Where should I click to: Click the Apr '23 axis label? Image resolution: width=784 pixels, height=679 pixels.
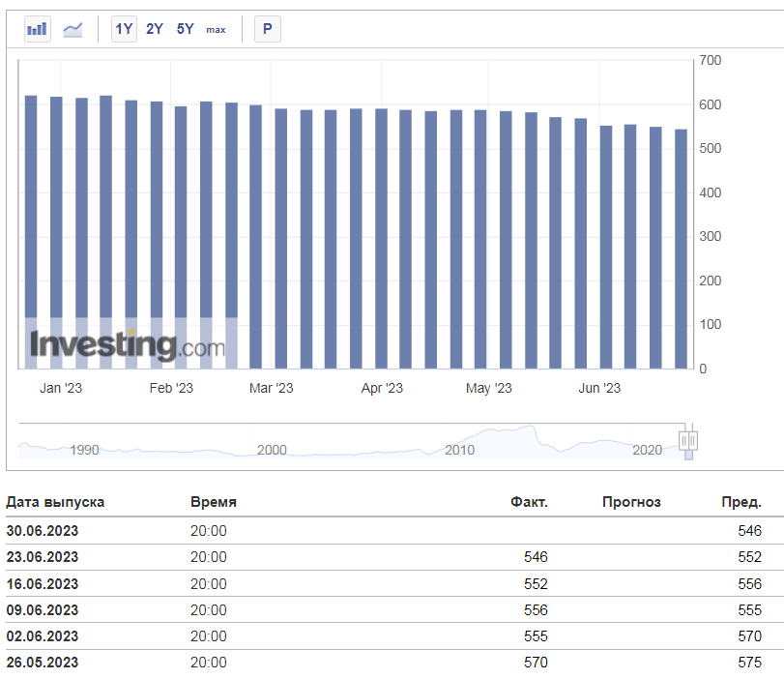pyautogui.click(x=382, y=388)
